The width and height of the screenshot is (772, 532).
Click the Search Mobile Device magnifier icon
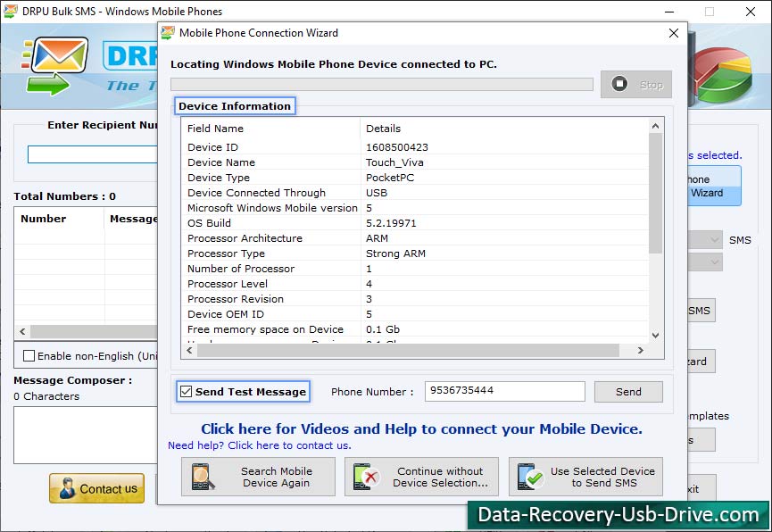coord(203,477)
